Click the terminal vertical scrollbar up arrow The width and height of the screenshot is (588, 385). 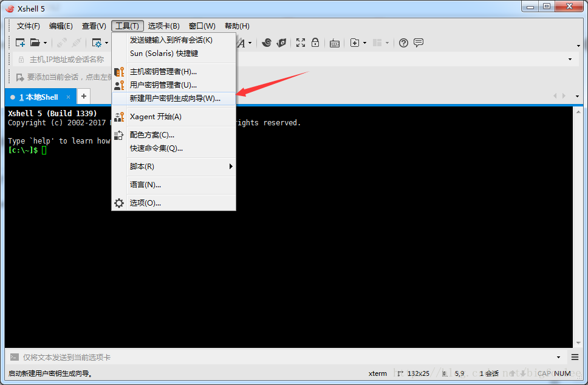click(578, 112)
